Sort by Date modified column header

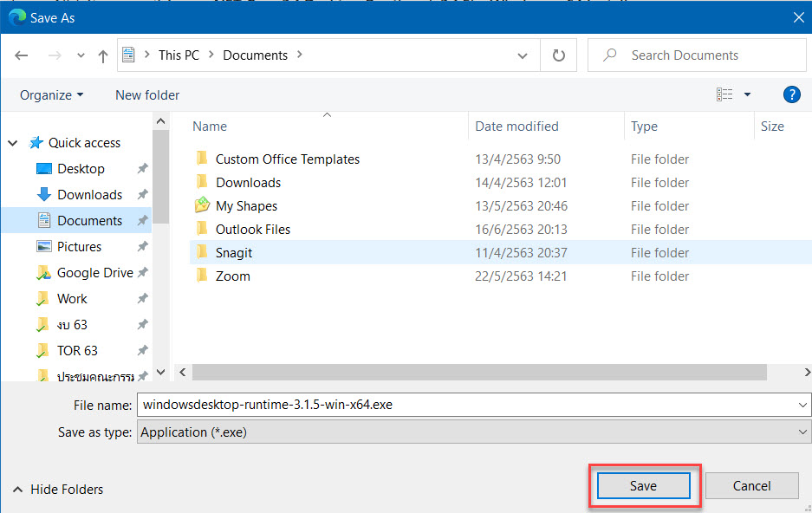coord(516,127)
